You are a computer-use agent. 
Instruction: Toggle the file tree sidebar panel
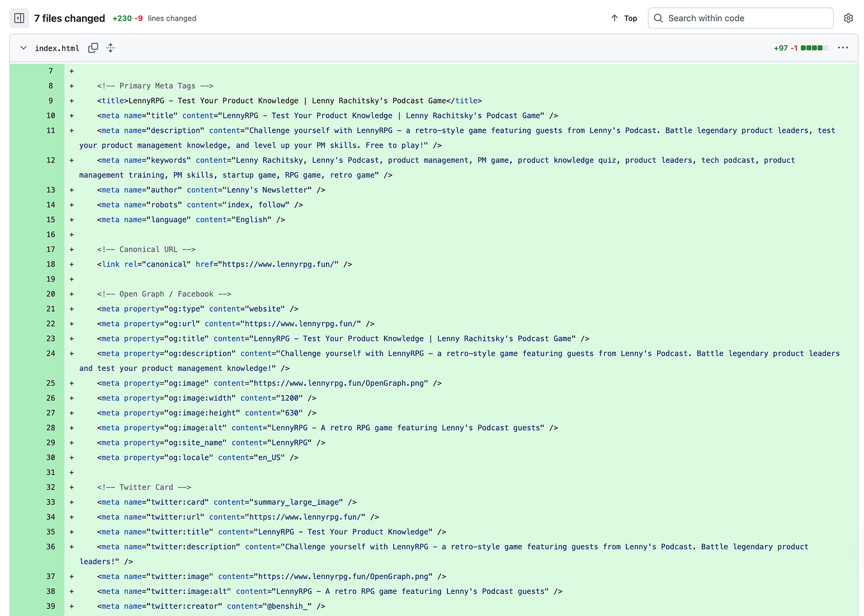19,18
